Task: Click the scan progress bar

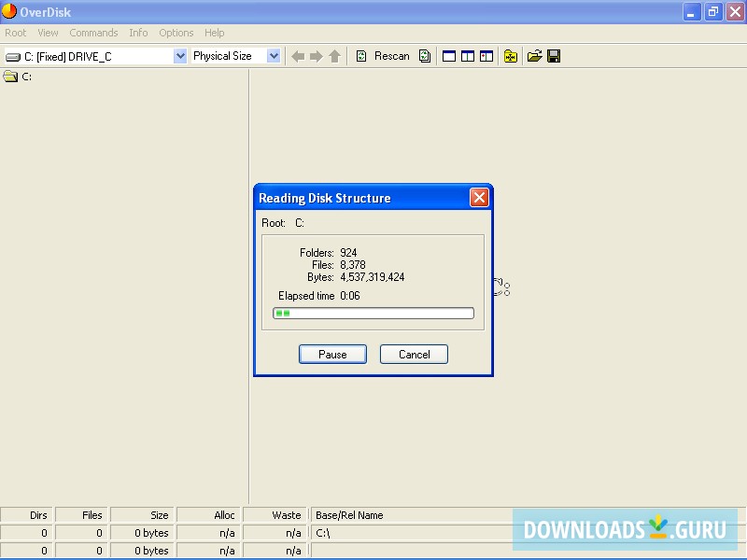Action: pyautogui.click(x=373, y=313)
